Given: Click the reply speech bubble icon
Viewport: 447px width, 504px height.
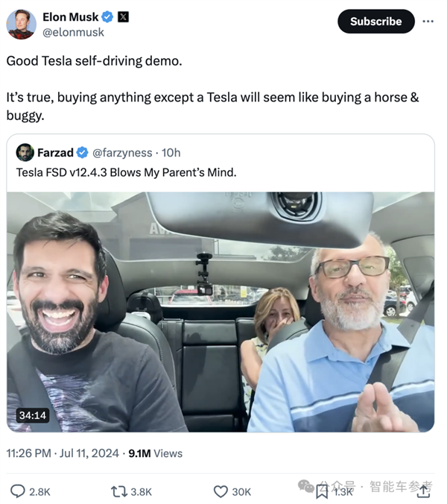Looking at the screenshot, I should coord(18,491).
